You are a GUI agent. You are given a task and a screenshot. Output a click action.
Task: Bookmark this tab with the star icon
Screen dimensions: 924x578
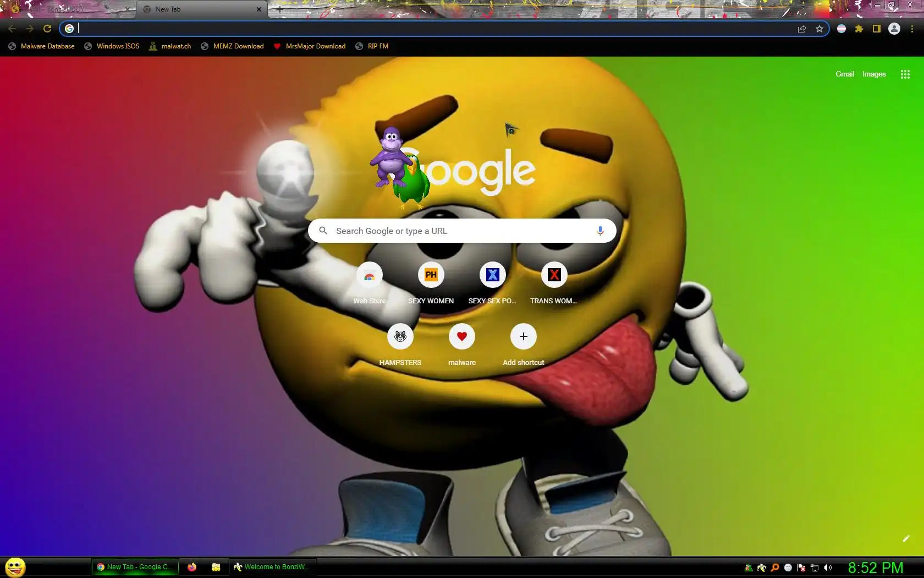(820, 29)
